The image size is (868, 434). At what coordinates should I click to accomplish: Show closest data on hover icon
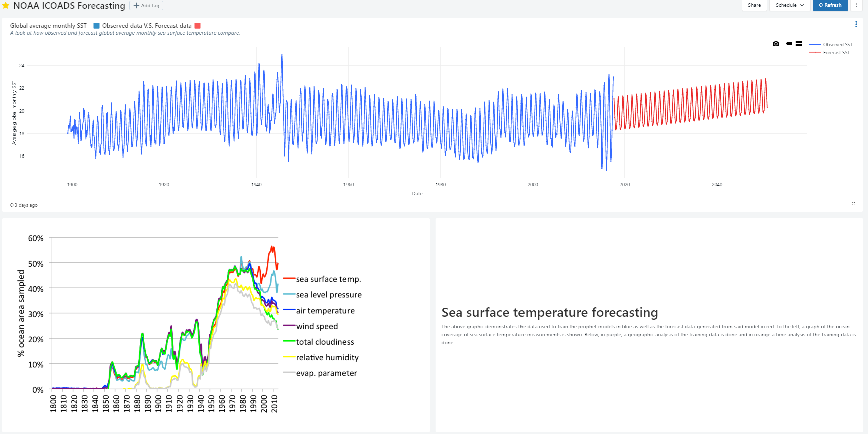click(789, 44)
